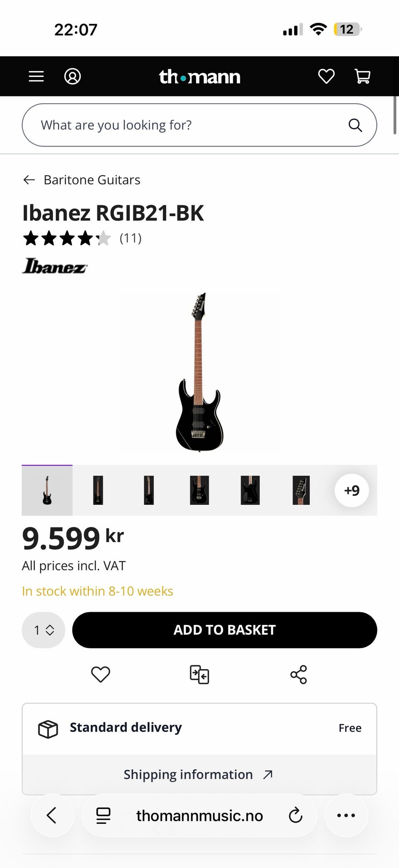Select the headstock thumbnail image

301,490
